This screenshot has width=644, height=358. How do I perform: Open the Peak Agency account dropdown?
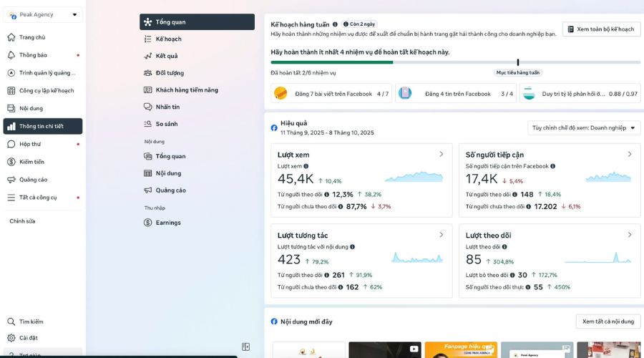click(x=43, y=14)
